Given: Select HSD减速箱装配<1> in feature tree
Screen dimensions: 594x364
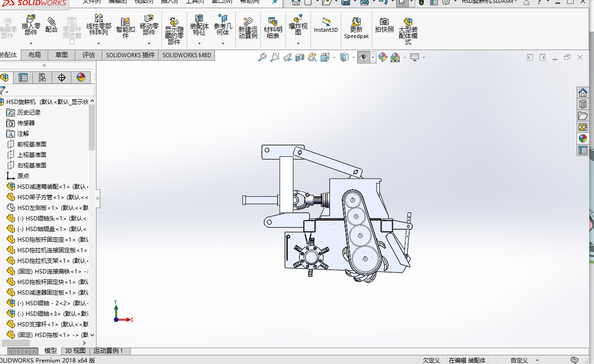Looking at the screenshot, I should point(48,187).
